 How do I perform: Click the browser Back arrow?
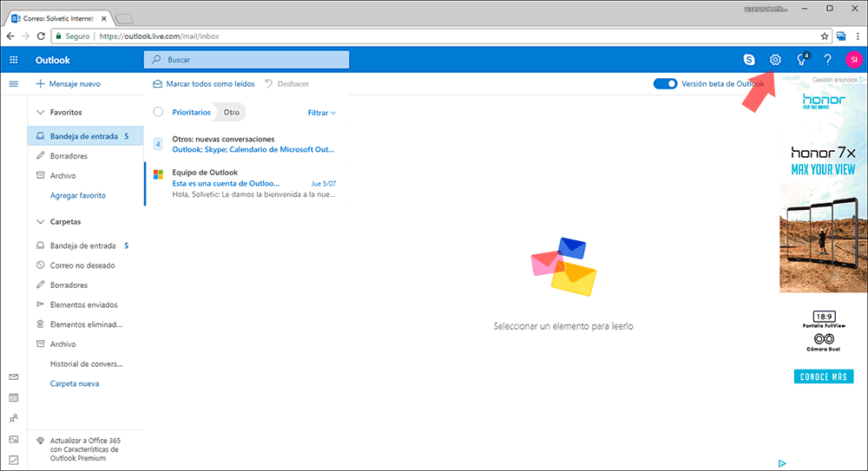[x=10, y=36]
